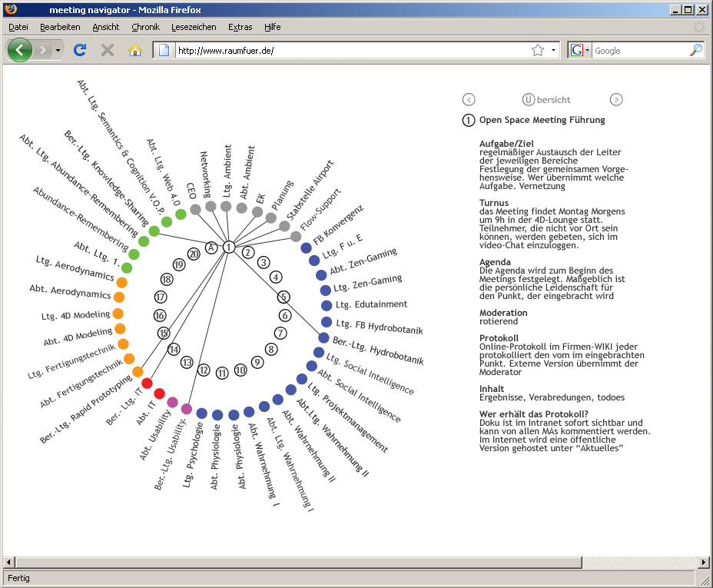
Task: Open the Lesezeichen menu
Action: point(194,27)
